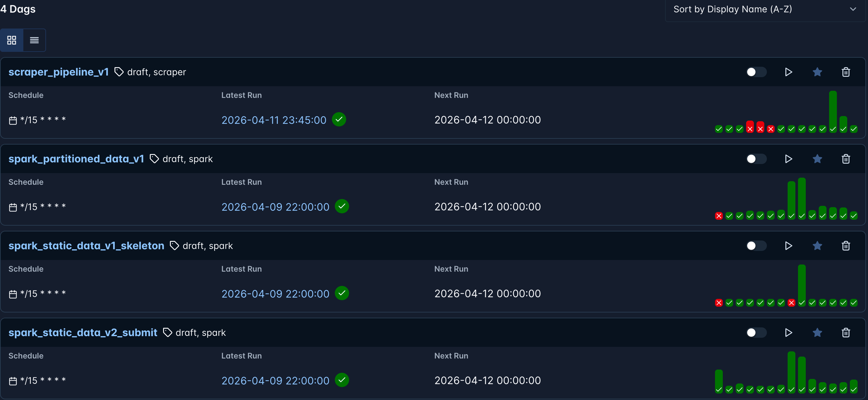Open spark_partitioned_data_v1 latest run 2026-04-09 22:00:00
The height and width of the screenshot is (400, 868).
coord(275,207)
